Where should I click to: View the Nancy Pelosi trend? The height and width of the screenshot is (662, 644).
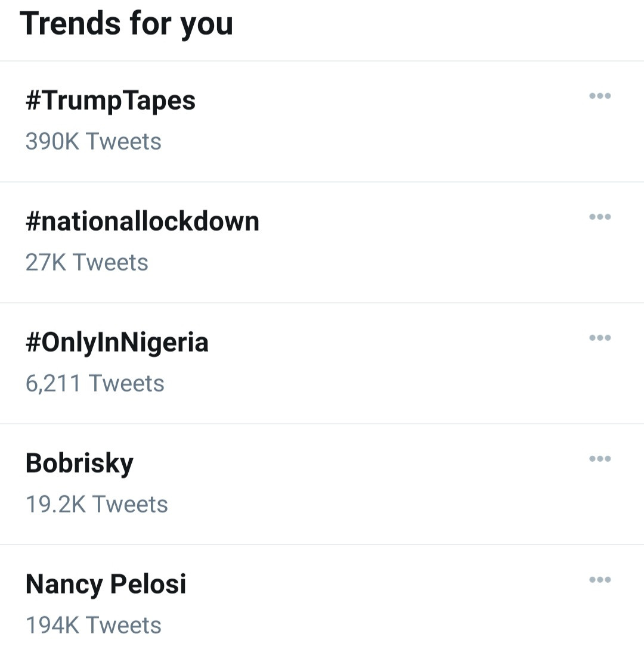pos(106,584)
